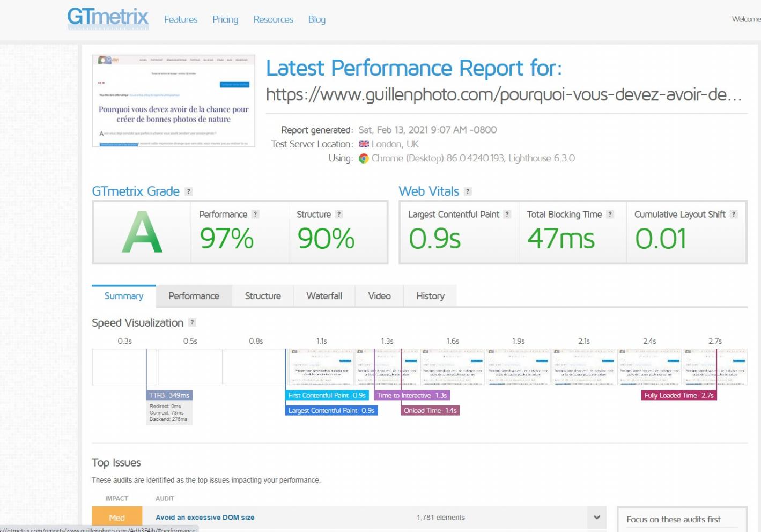This screenshot has width=761, height=532.
Task: Open Avoid an excessive DOM size audit
Action: pyautogui.click(x=205, y=518)
